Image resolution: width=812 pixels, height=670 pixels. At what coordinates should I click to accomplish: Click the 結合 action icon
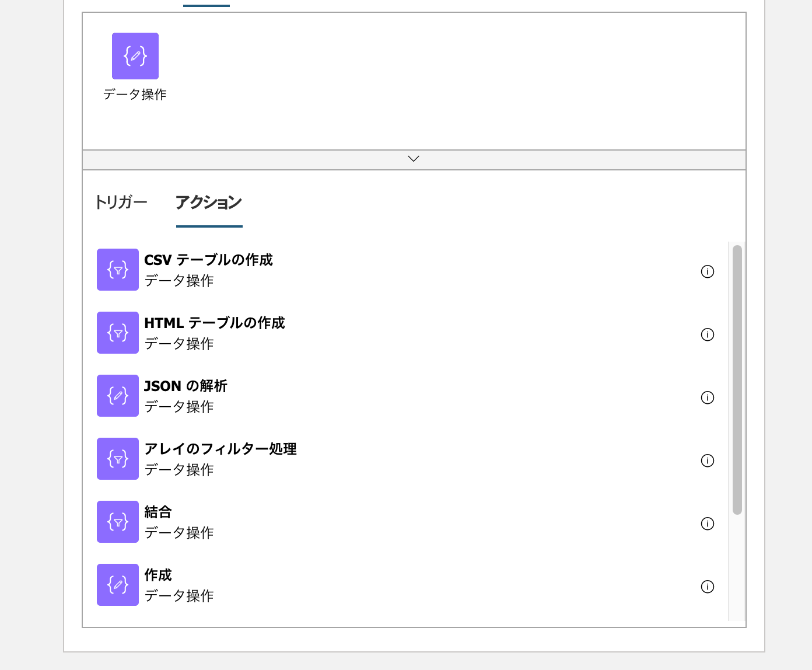[x=118, y=522]
